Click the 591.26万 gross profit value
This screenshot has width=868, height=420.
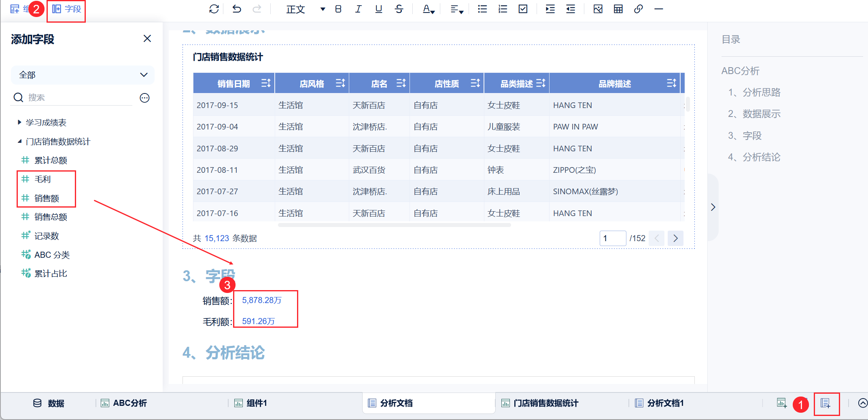[258, 321]
